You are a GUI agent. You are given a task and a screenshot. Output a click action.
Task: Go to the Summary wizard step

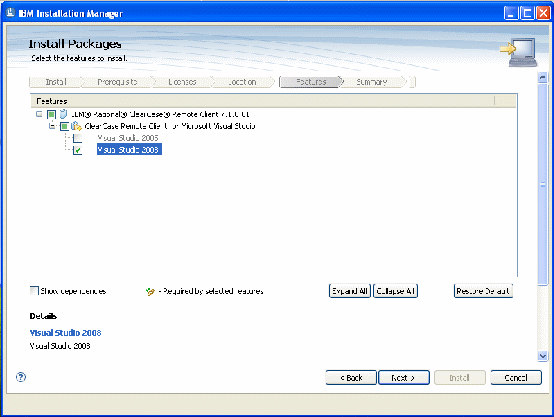(x=372, y=82)
